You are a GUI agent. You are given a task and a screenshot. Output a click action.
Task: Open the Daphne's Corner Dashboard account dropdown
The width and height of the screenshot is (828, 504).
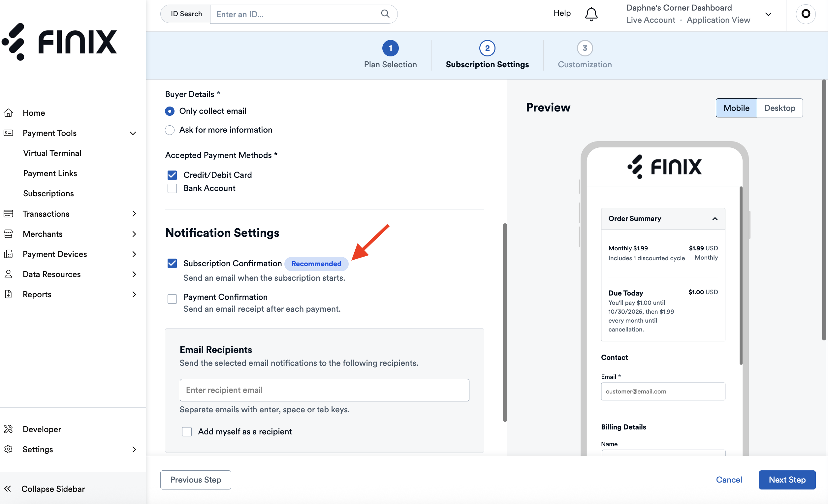tap(768, 14)
